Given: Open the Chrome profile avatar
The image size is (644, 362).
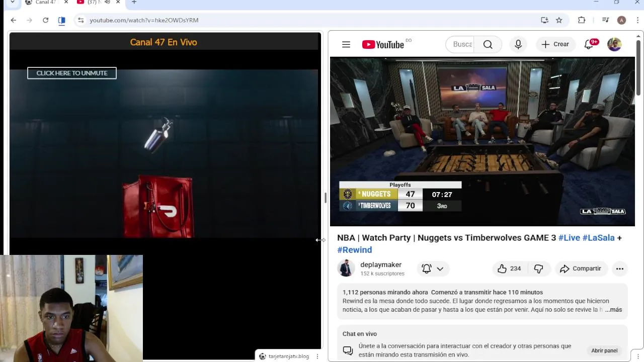Looking at the screenshot, I should (621, 20).
